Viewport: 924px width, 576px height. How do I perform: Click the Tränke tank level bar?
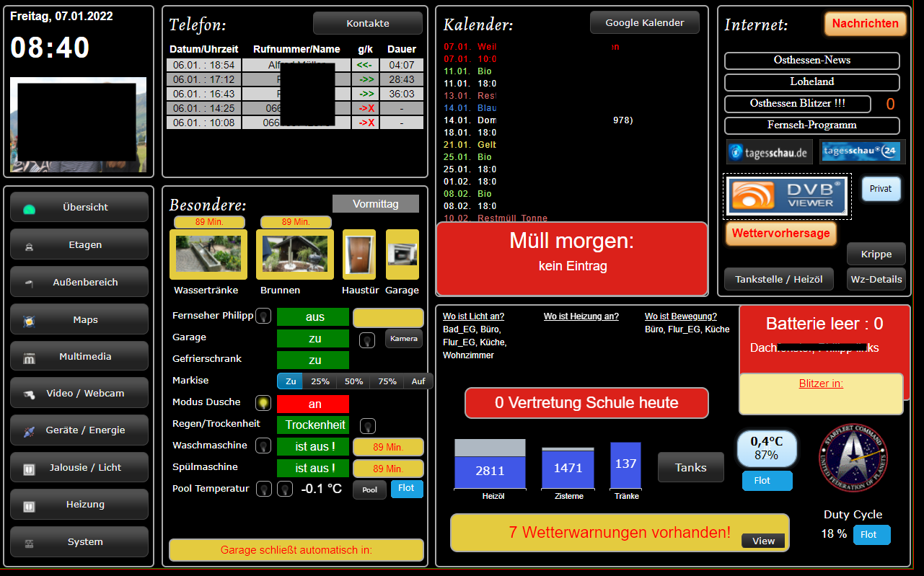[x=625, y=466]
